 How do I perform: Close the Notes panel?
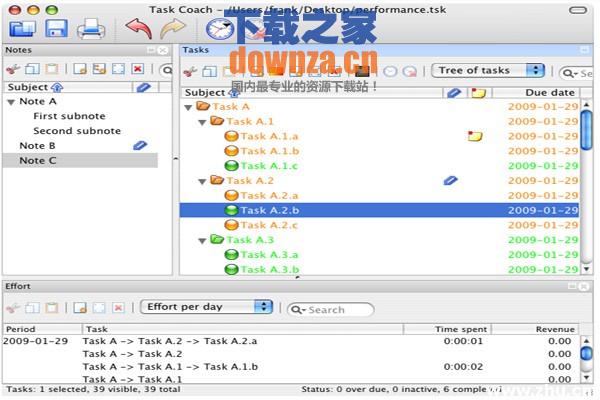tap(163, 50)
